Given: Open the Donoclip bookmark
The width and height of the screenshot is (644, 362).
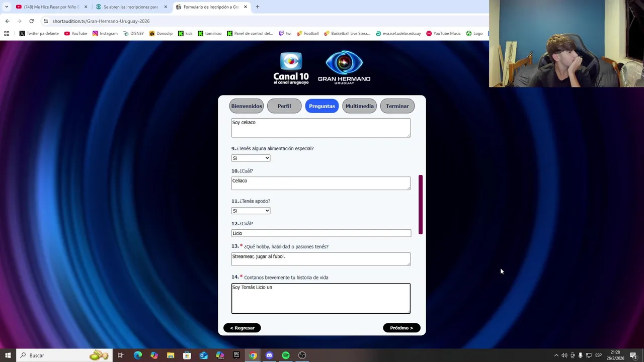Looking at the screenshot, I should click(160, 33).
